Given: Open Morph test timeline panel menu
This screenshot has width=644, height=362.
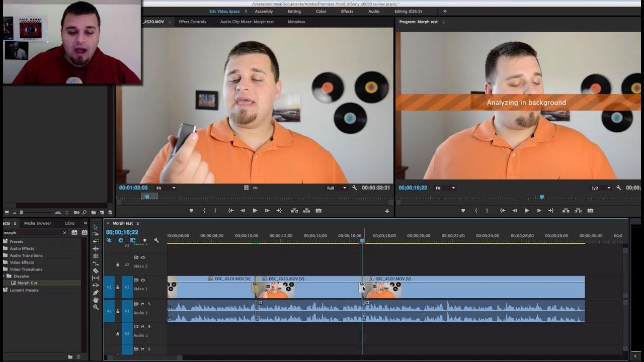Looking at the screenshot, I should pos(138,223).
